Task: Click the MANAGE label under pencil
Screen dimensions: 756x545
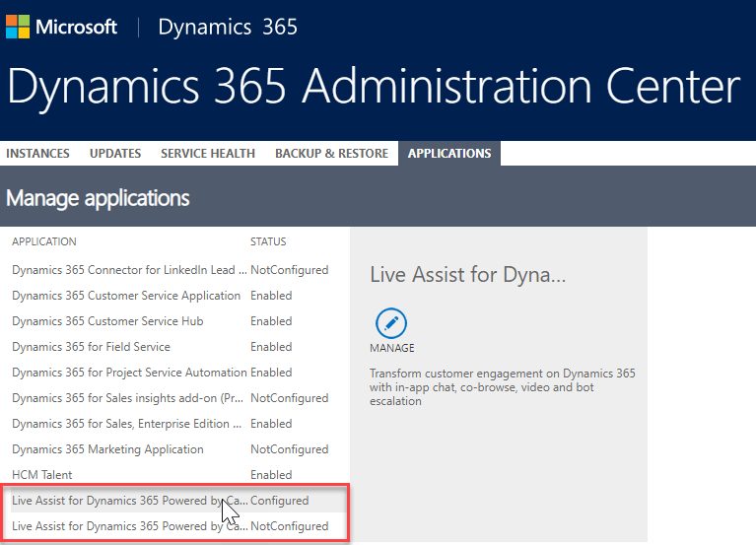Action: (x=392, y=348)
